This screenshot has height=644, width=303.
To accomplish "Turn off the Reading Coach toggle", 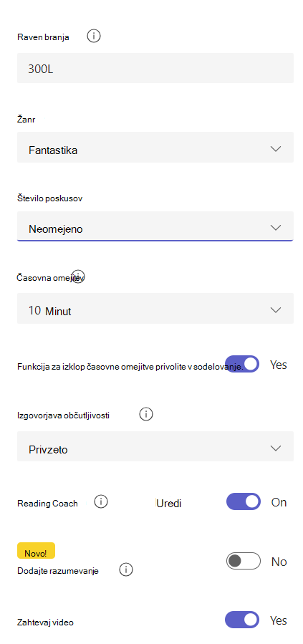I will [x=244, y=501].
